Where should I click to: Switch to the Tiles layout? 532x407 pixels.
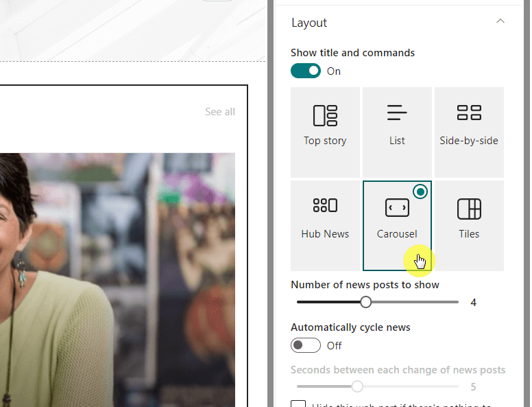469,226
